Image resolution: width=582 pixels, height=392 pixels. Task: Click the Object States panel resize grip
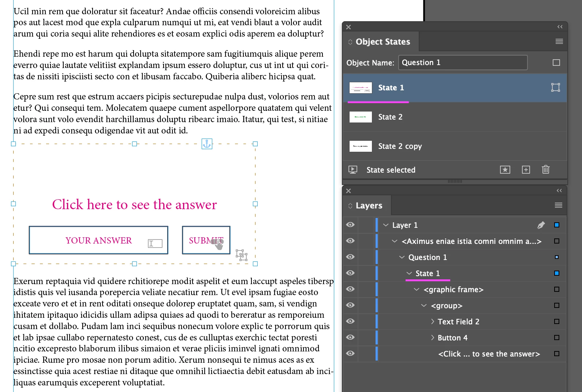[x=455, y=181]
